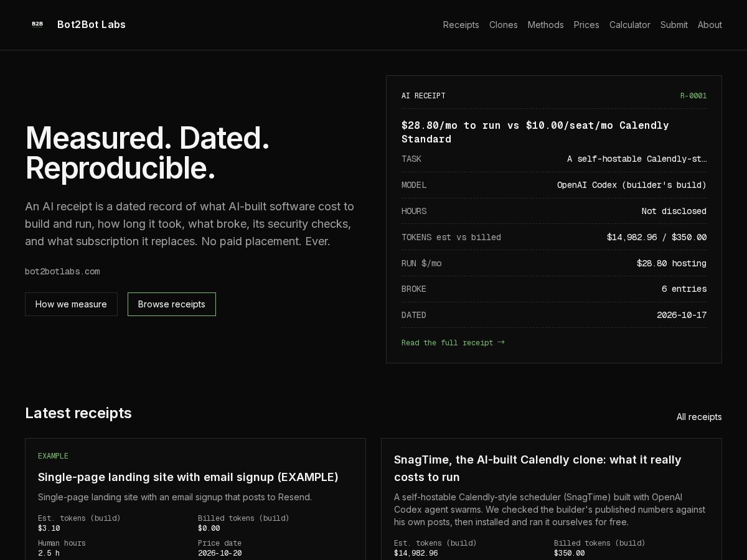Click the truncated A self-hostable Calendly task value
747x560 pixels.
coord(637,159)
